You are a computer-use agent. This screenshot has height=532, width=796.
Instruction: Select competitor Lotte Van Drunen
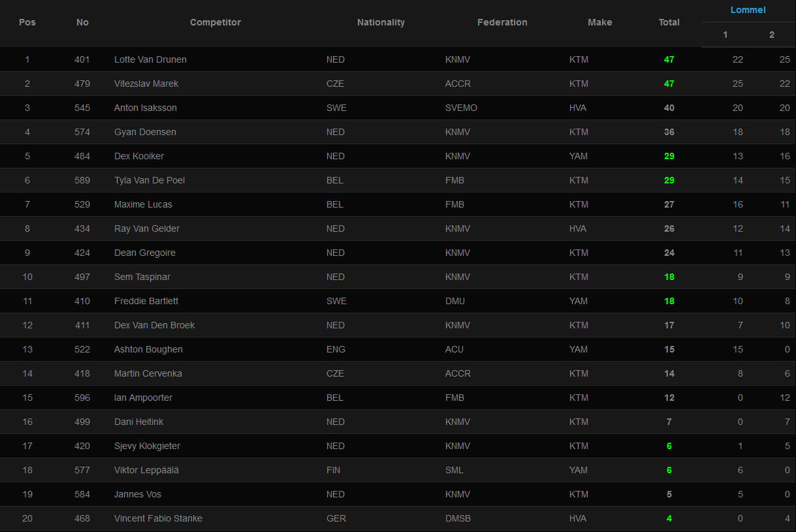[x=150, y=59]
